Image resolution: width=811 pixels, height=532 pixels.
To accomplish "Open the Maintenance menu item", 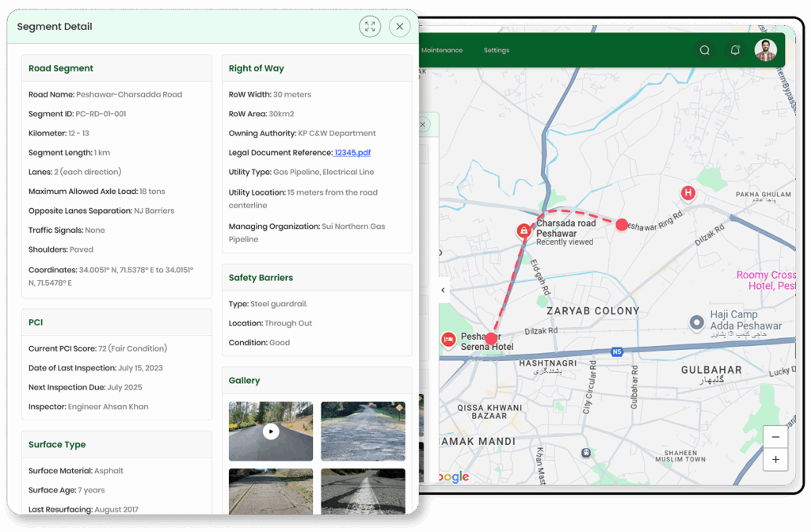I will (x=442, y=51).
